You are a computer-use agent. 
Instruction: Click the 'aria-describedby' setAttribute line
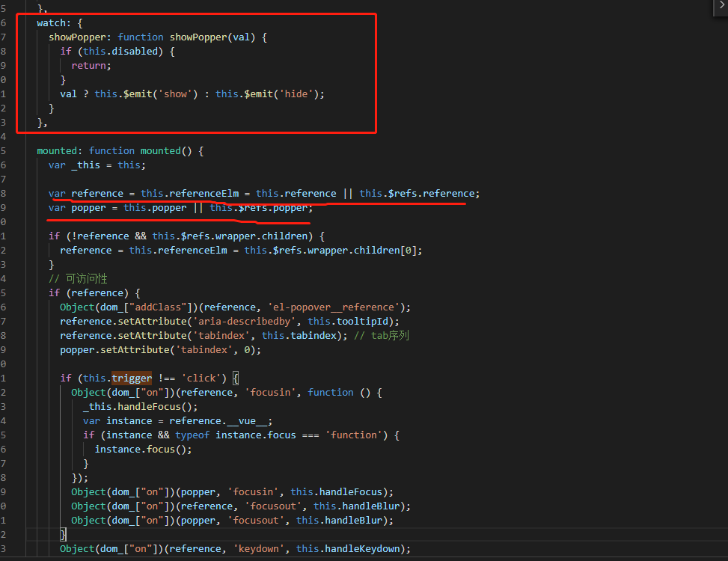pos(230,322)
